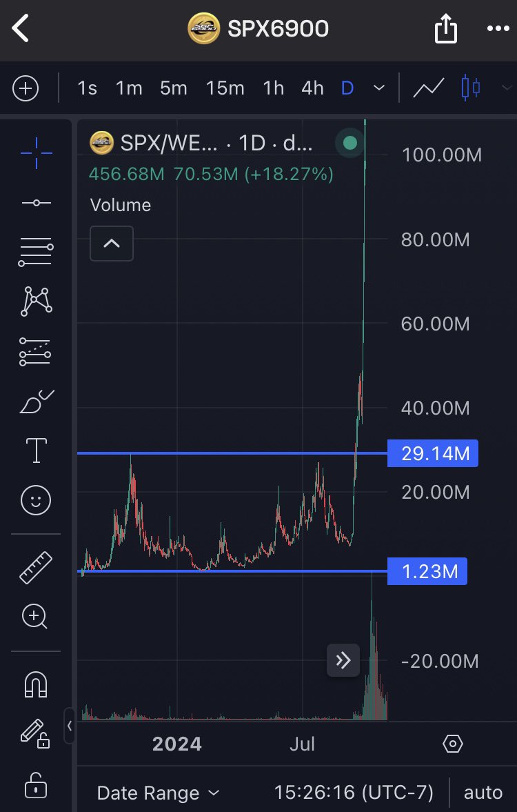Tap the Volume indicator label
Screen dimensions: 517x812
tap(121, 205)
